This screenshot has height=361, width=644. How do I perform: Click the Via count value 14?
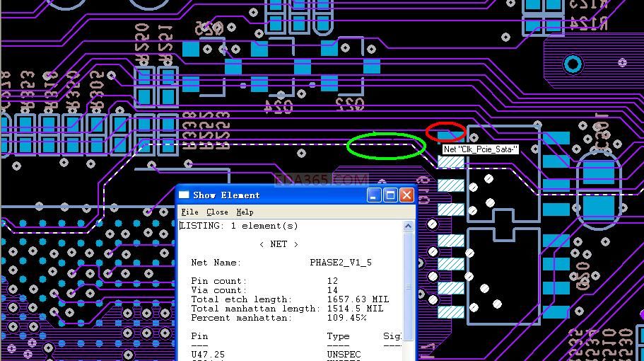pyautogui.click(x=332, y=290)
